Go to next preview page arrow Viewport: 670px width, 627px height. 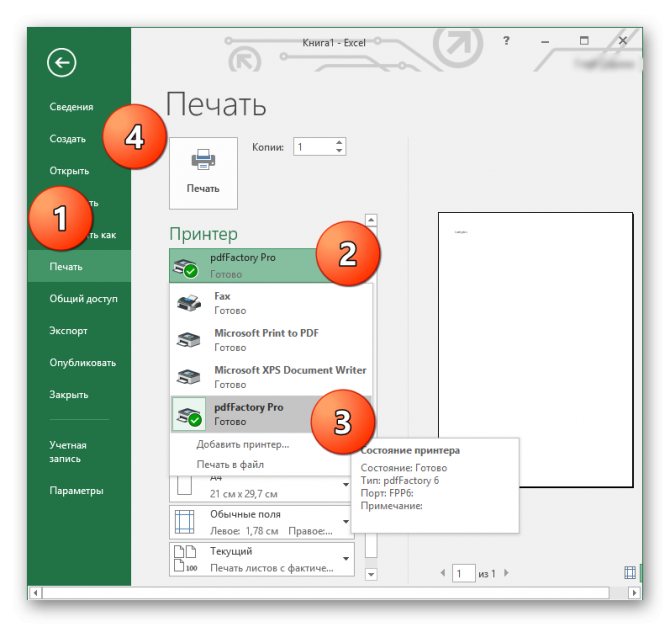pyautogui.click(x=506, y=573)
